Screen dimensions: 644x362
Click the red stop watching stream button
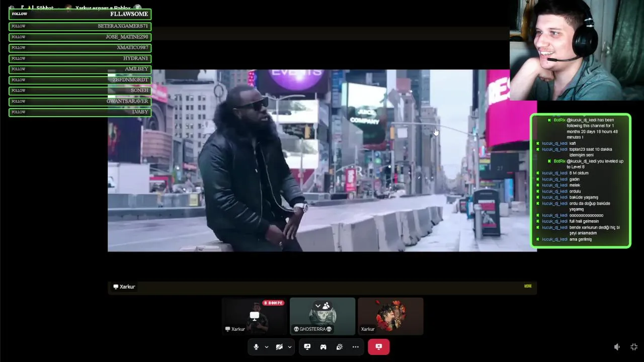click(379, 346)
